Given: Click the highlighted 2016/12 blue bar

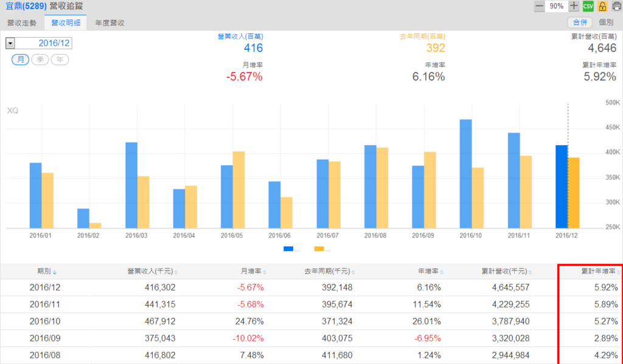Looking at the screenshot, I should click(562, 187).
